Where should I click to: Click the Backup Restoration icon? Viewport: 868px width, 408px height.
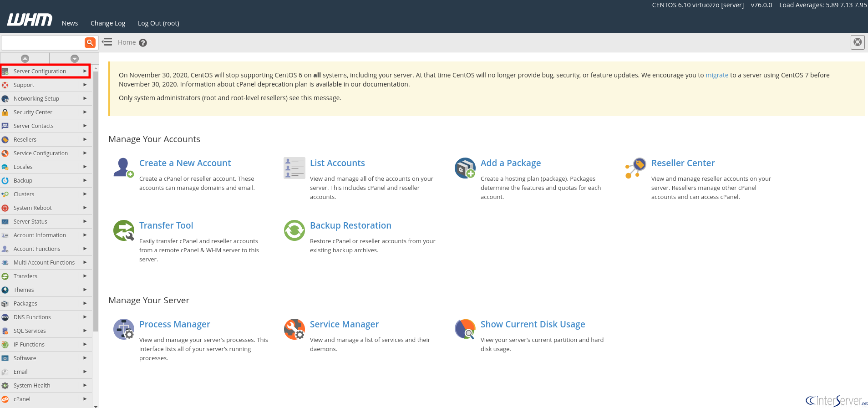[x=294, y=230]
